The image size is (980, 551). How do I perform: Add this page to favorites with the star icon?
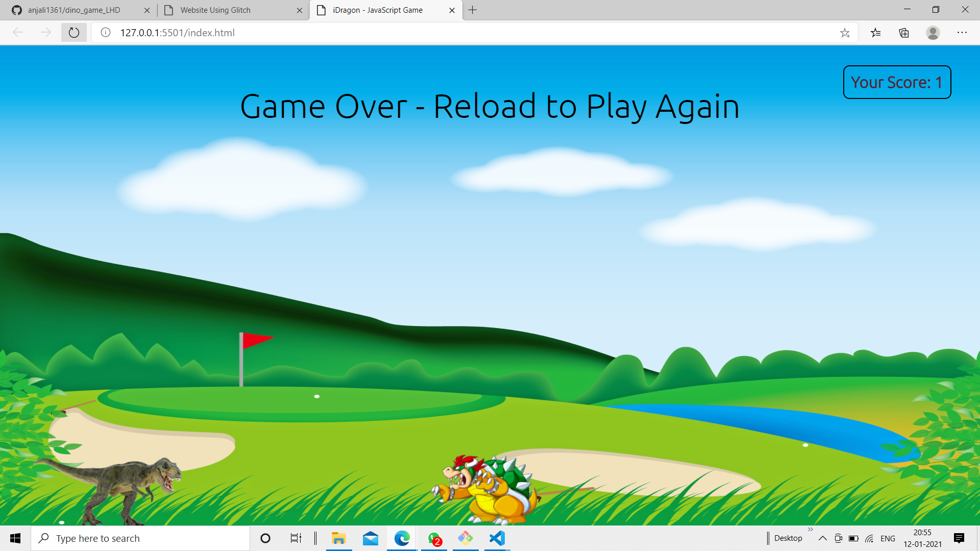click(845, 33)
